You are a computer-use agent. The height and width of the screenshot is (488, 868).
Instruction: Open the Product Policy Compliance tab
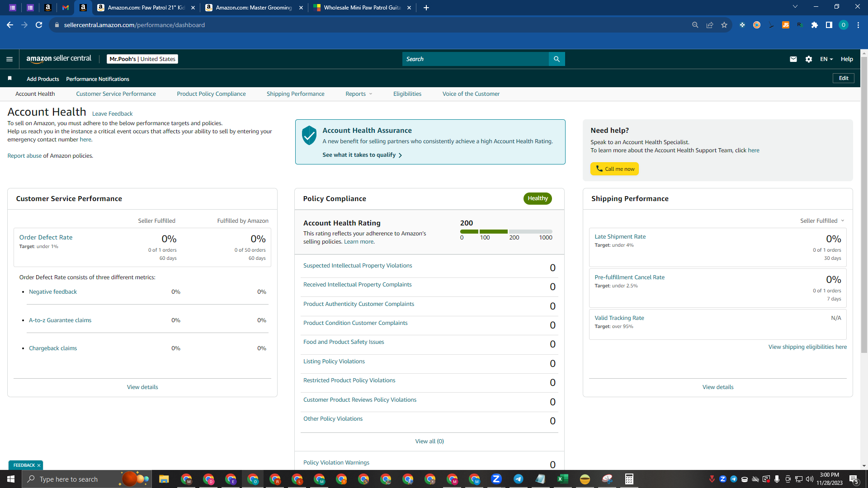pyautogui.click(x=211, y=94)
